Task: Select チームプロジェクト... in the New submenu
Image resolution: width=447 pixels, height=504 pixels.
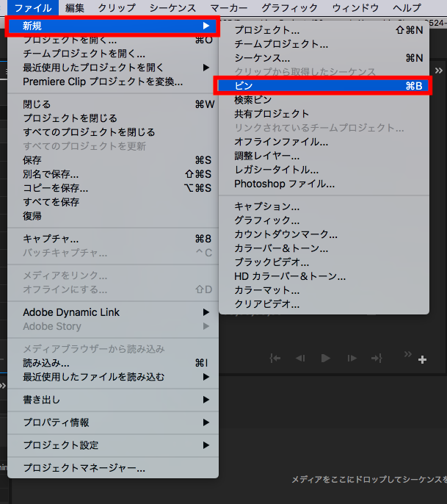Action: point(324,44)
